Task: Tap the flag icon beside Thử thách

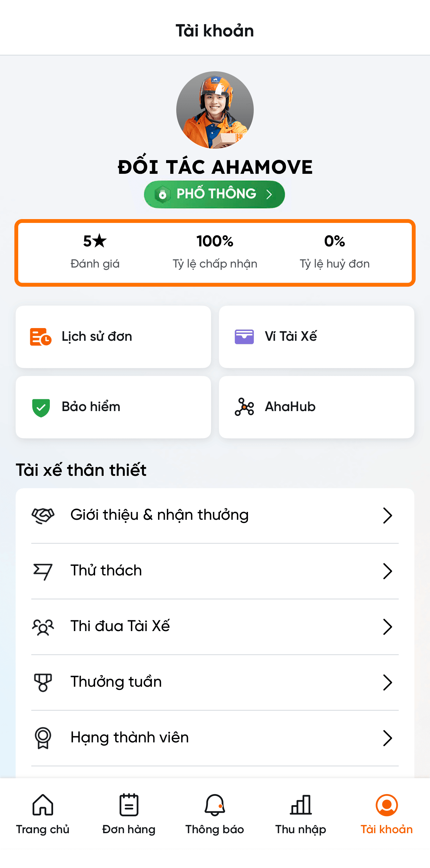Action: [43, 571]
